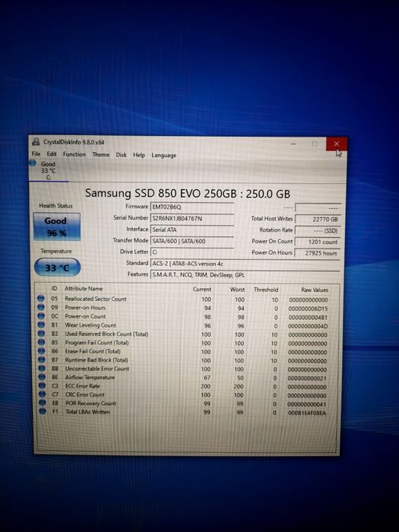Click the status orb for Airflow Temperature
Image resolution: width=399 pixels, height=532 pixels.
[42, 377]
